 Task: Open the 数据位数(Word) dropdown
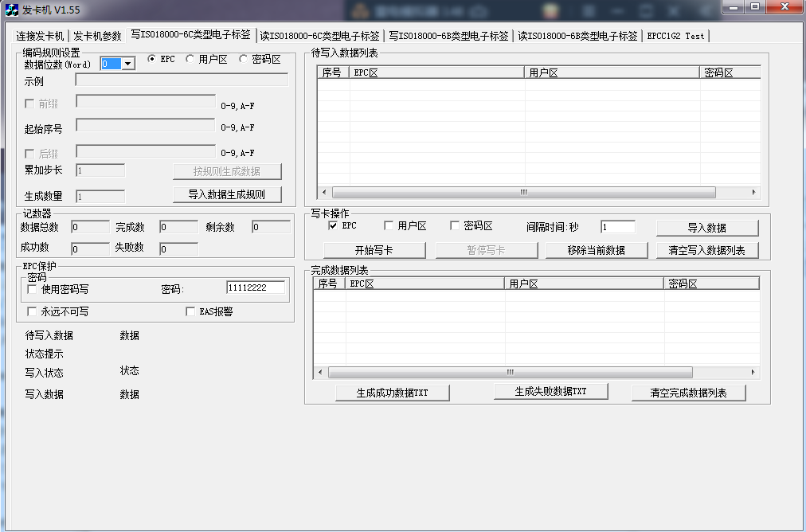(x=128, y=64)
